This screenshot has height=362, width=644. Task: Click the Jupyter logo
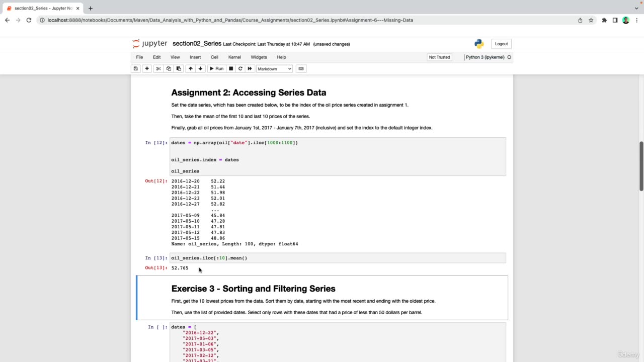click(149, 44)
